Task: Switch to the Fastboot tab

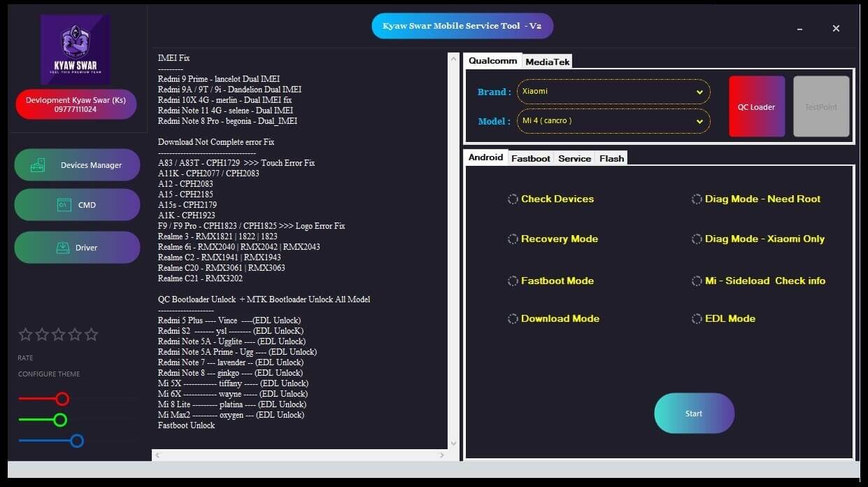Action: coord(531,159)
